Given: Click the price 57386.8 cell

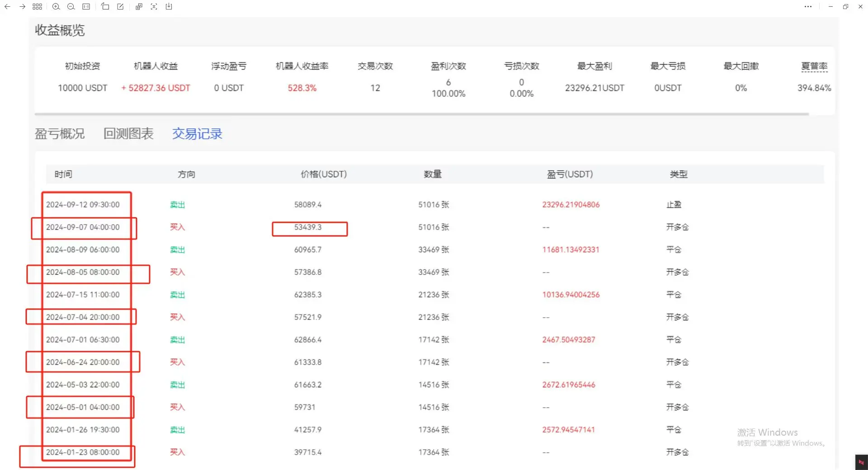Looking at the screenshot, I should pos(308,272).
